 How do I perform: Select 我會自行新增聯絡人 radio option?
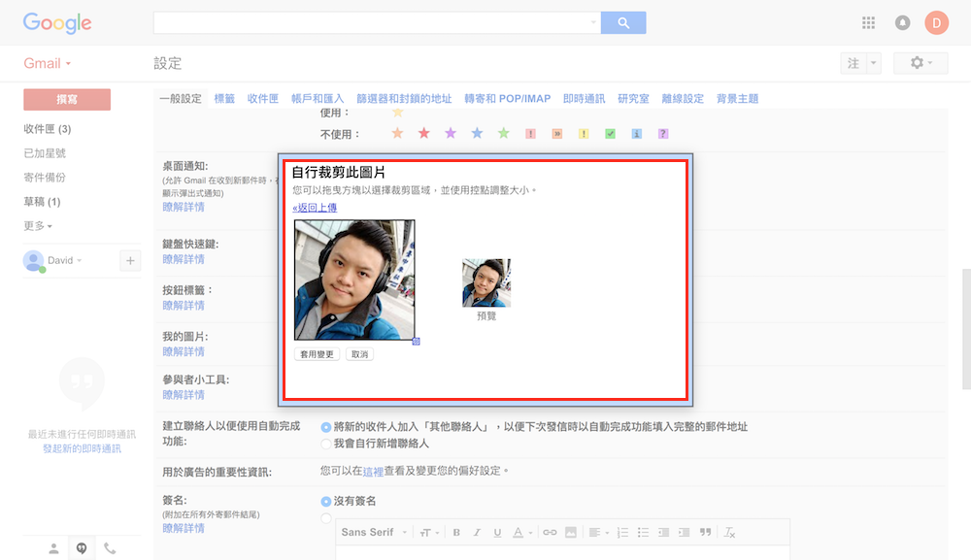(326, 444)
